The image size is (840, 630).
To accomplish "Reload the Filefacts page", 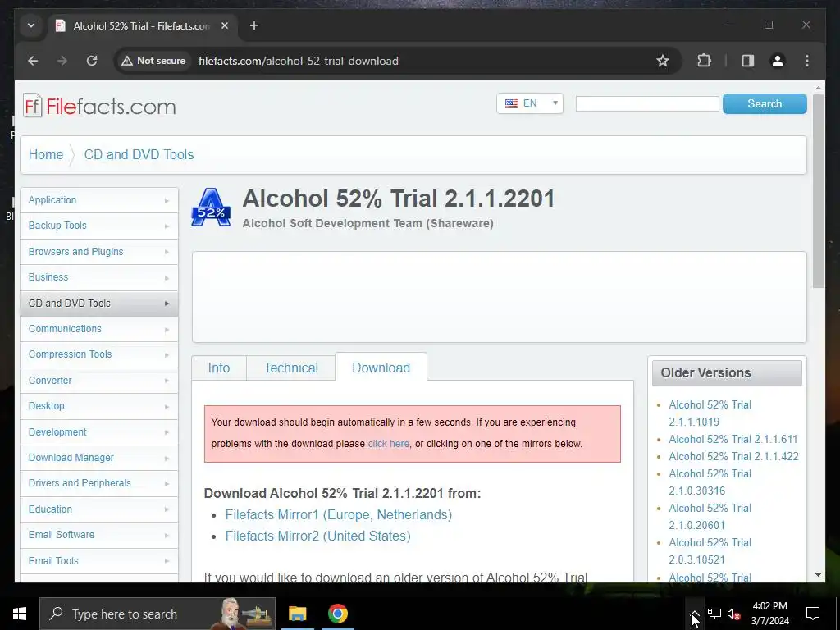I will 92,61.
